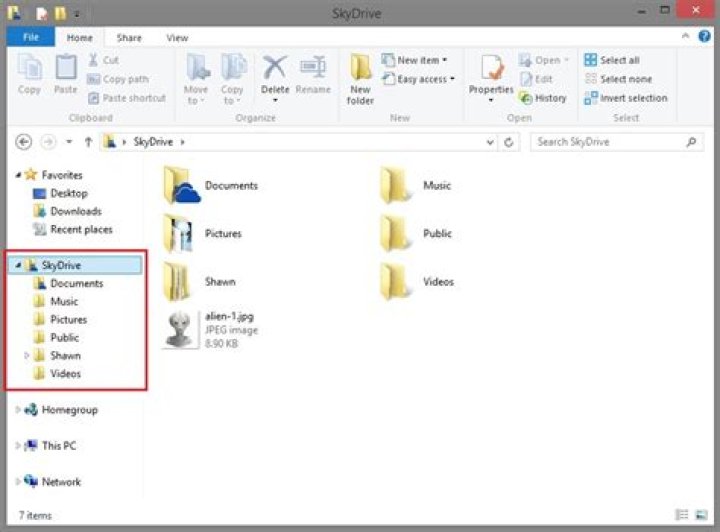This screenshot has width=720, height=532.
Task: Click in the Search SkyDrive field
Action: [x=616, y=142]
